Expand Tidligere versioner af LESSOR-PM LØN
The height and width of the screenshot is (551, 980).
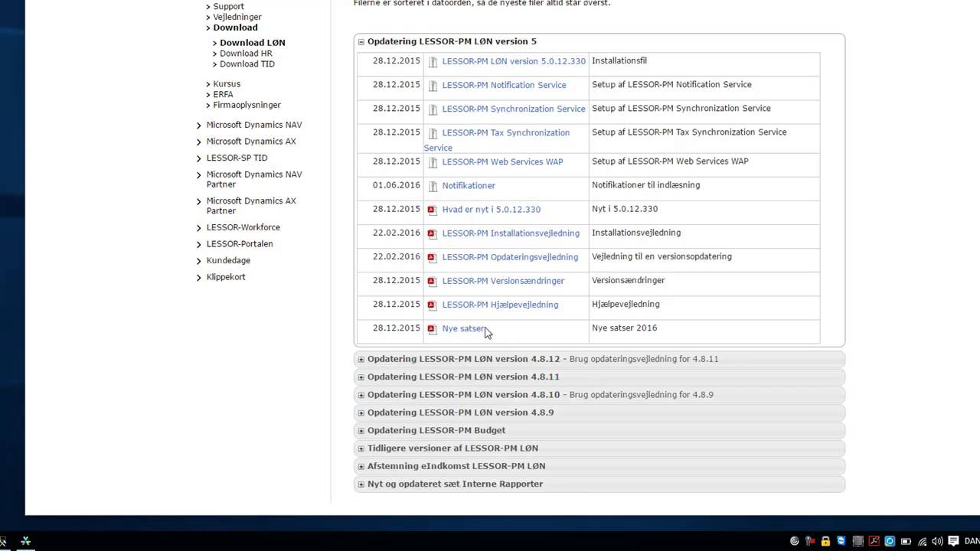tap(361, 448)
